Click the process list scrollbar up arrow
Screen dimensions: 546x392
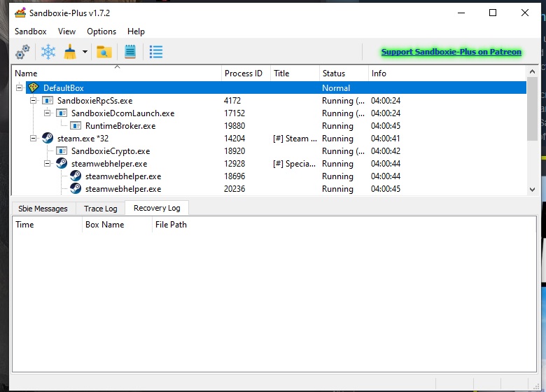pyautogui.click(x=532, y=71)
